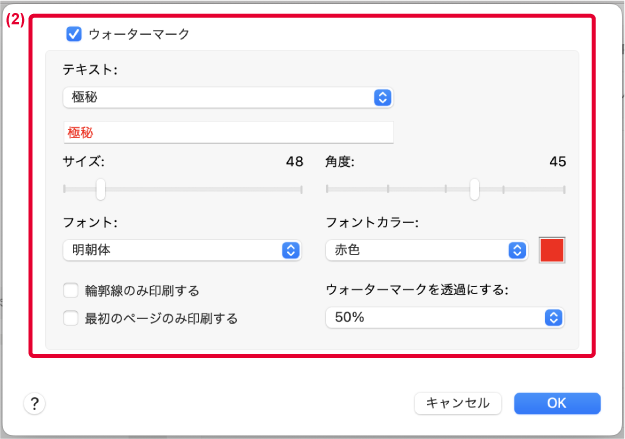625x439 pixels.
Task: Enable 最初のページのみ印刷する checkbox
Action: click(x=71, y=319)
